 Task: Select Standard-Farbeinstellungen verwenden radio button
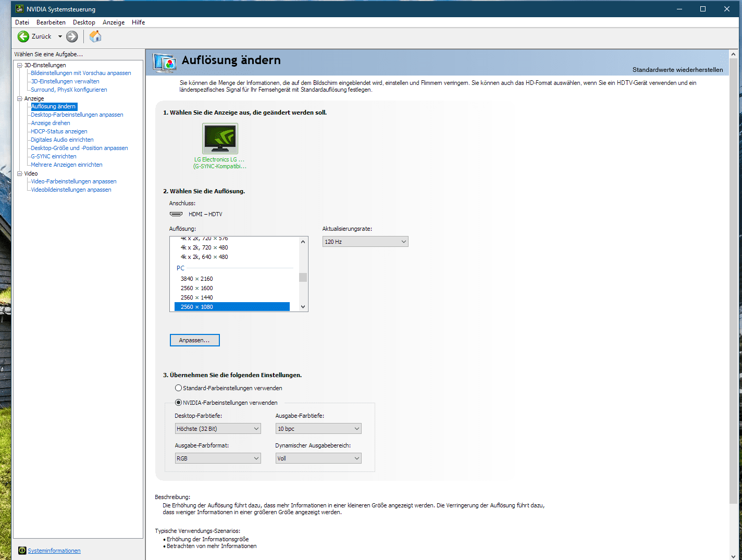178,388
